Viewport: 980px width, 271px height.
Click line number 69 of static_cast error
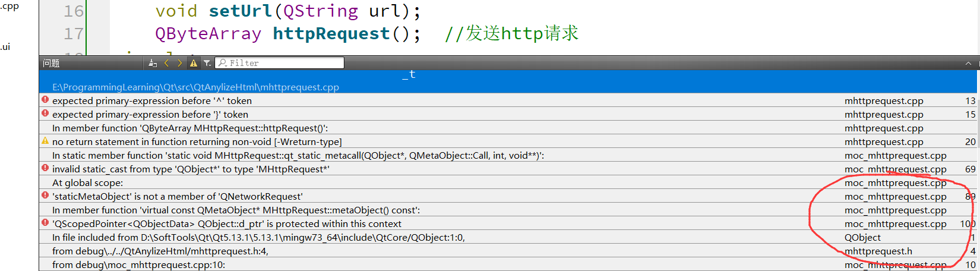pyautogui.click(x=970, y=169)
